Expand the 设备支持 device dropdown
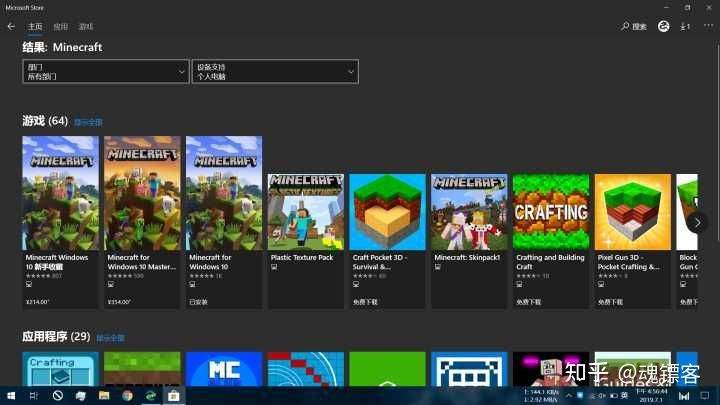Image resolution: width=720 pixels, height=405 pixels. (x=275, y=72)
